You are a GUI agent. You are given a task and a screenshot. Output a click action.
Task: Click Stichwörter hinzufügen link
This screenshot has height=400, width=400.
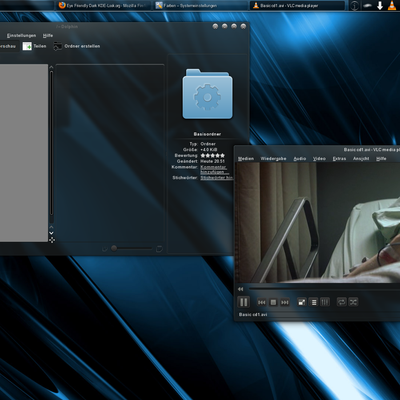coord(216,178)
